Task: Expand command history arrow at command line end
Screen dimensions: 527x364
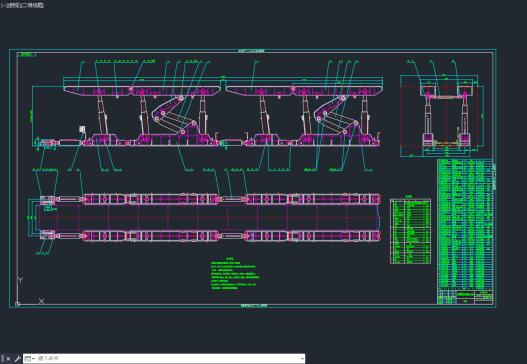Action: [x=302, y=359]
